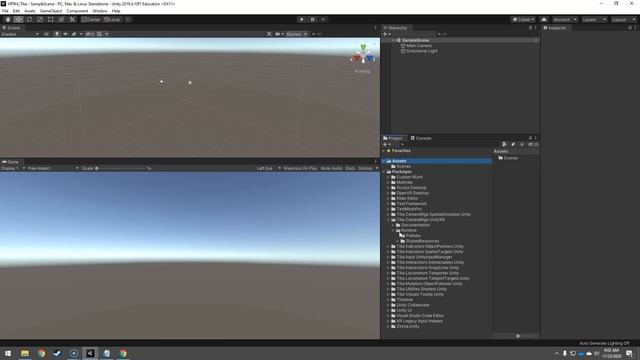Screen dimensions: 640x360
Task: Collapse the Packages folder expander
Action: 384,172
